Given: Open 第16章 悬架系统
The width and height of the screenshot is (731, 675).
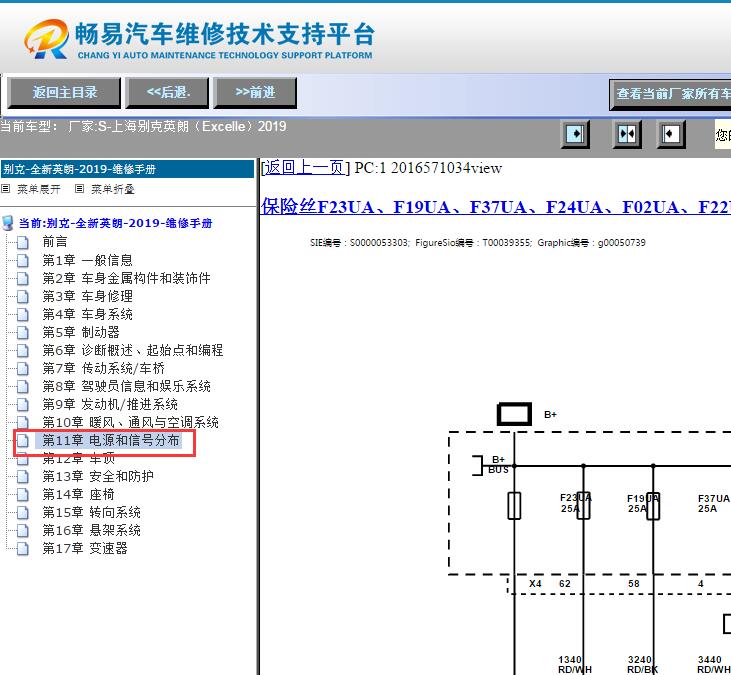Looking at the screenshot, I should 91,530.
